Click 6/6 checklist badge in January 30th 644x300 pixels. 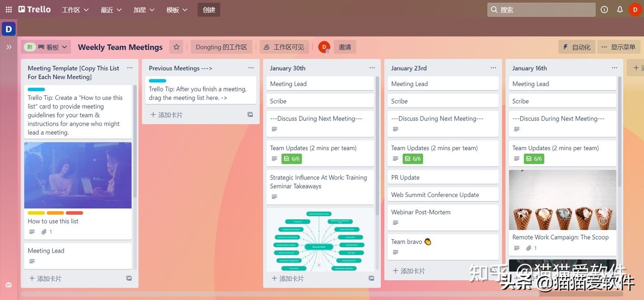pyautogui.click(x=292, y=159)
